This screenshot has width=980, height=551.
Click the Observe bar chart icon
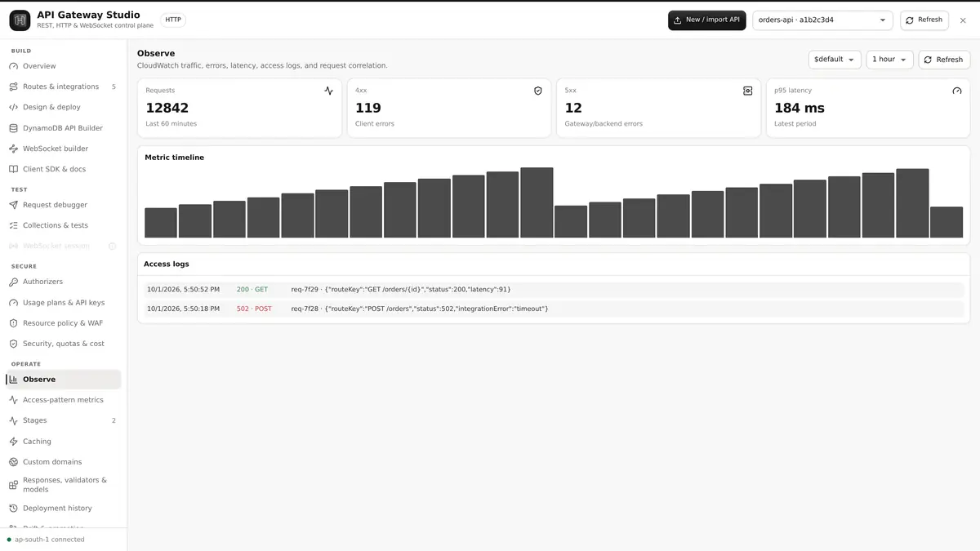(x=13, y=380)
